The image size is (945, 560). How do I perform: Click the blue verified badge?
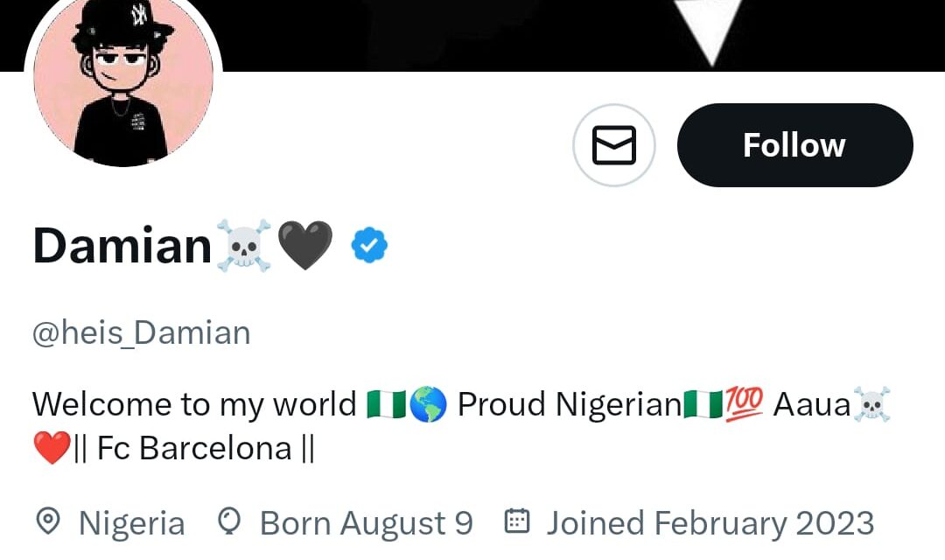pyautogui.click(x=369, y=246)
